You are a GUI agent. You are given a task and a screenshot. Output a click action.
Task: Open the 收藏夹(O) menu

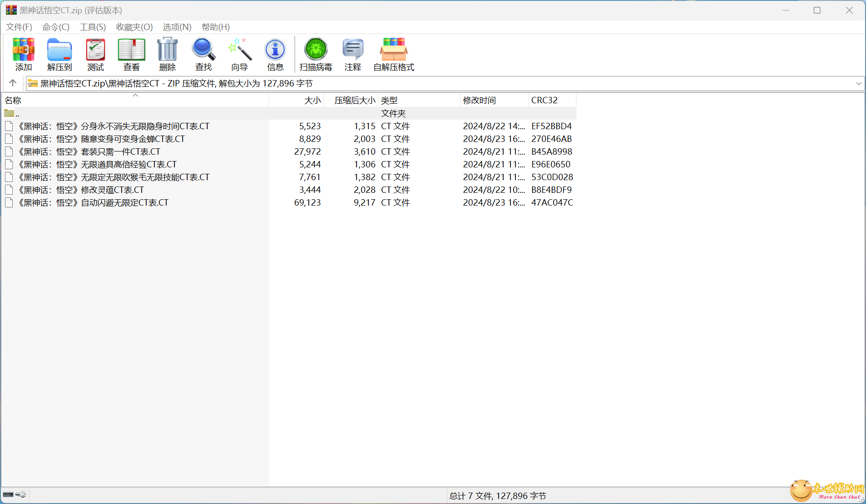pos(134,27)
